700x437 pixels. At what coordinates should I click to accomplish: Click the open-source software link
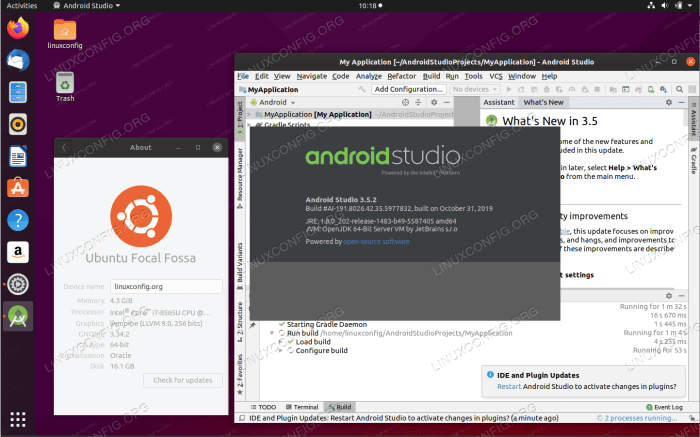(376, 241)
